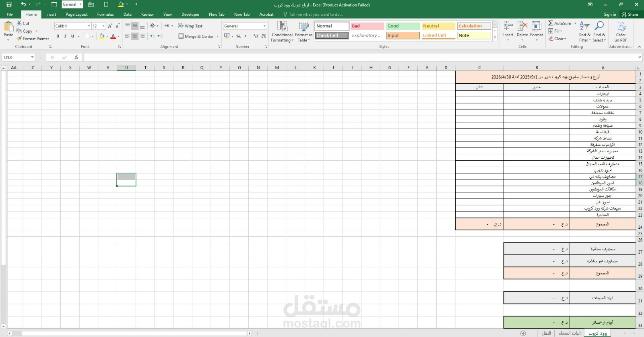Open Conditional Formatting options

(x=282, y=32)
